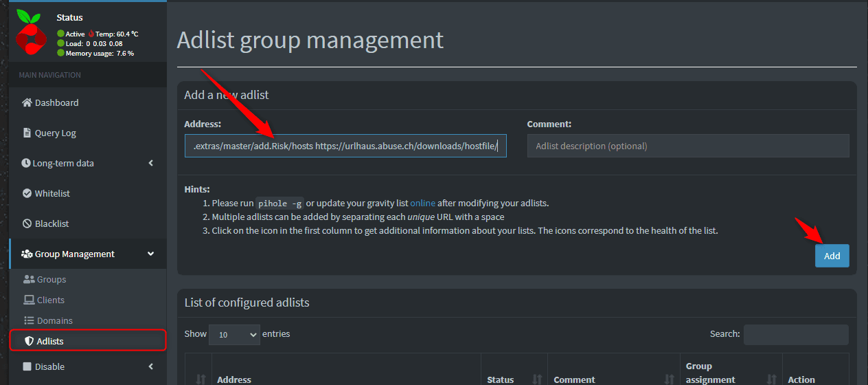Click the Pi-hole raspberry logo
Viewport: 868px width, 385px height.
point(30,32)
